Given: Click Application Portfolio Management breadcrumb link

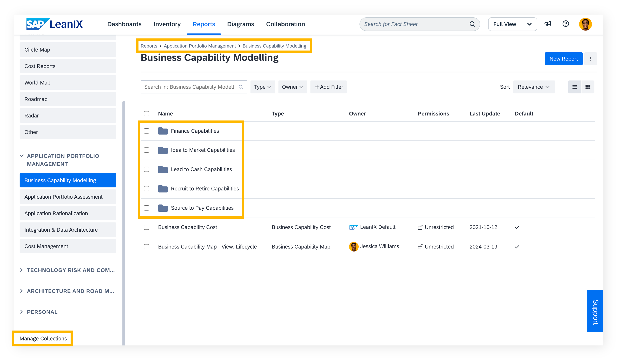Looking at the screenshot, I should pyautogui.click(x=200, y=46).
